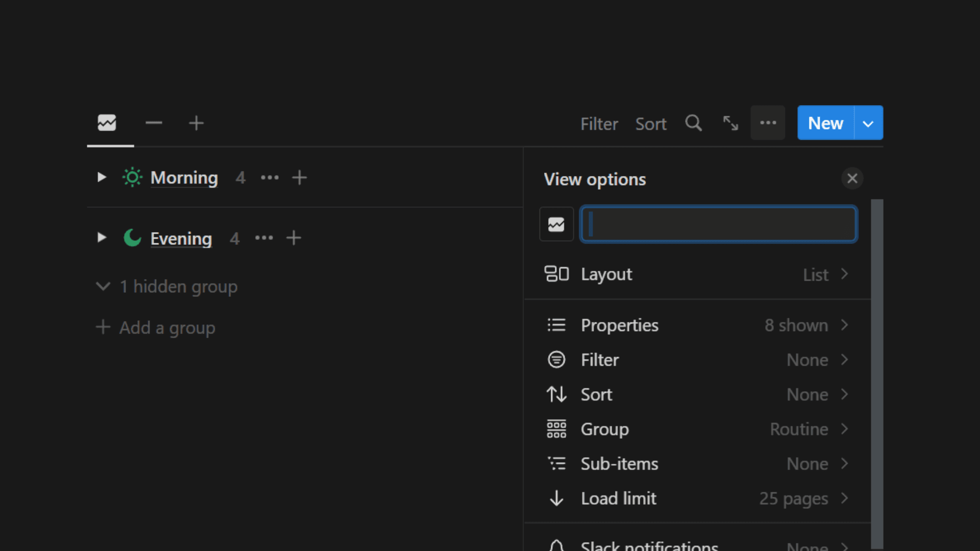Add an item to the Evening group
Viewport: 980px width, 551px height.
coord(293,238)
